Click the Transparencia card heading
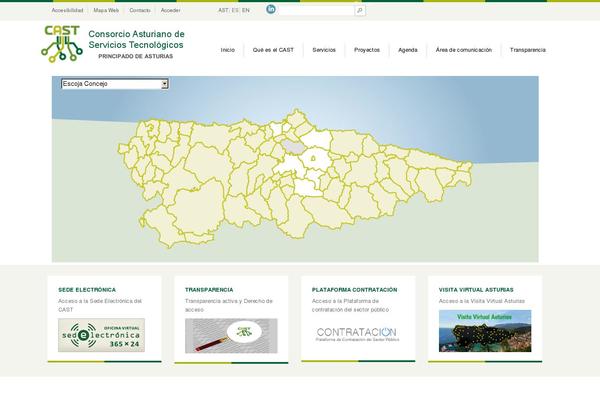 [x=209, y=290]
